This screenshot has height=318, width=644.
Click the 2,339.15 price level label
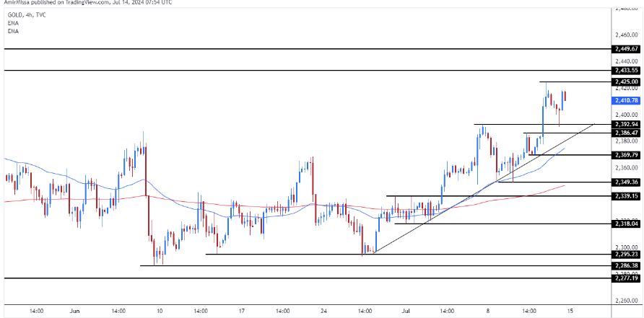(625, 195)
